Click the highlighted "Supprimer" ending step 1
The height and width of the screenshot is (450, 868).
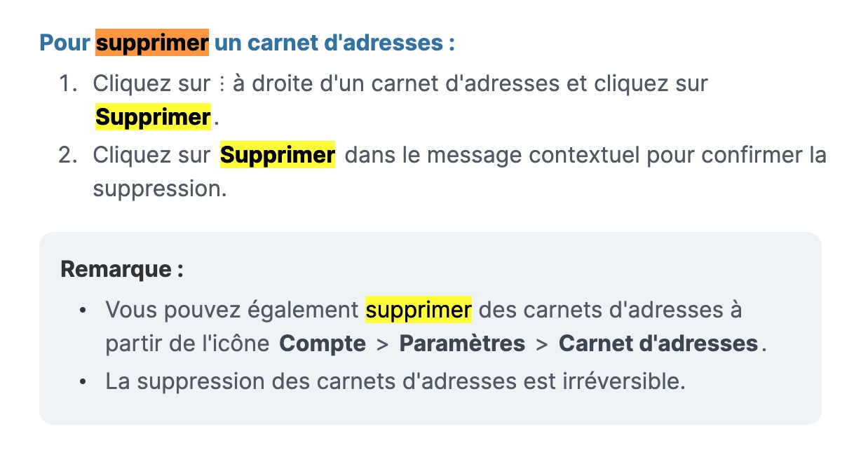click(x=154, y=117)
